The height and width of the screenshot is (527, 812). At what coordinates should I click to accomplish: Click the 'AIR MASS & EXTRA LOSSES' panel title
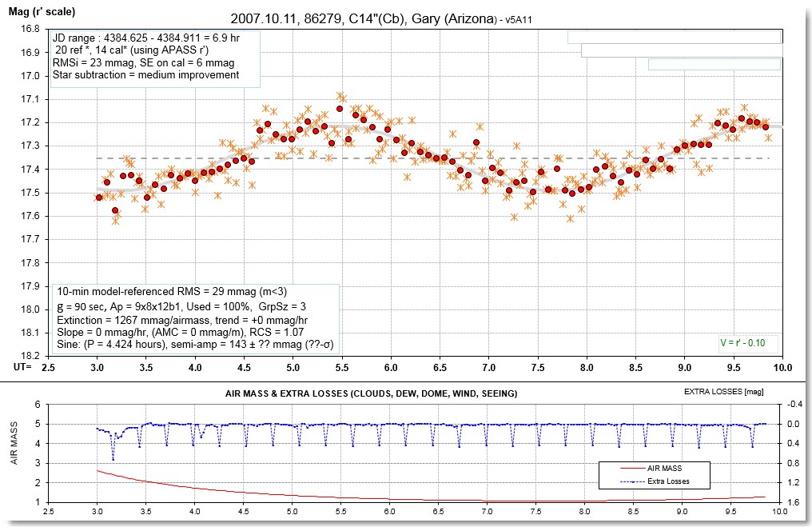372,393
